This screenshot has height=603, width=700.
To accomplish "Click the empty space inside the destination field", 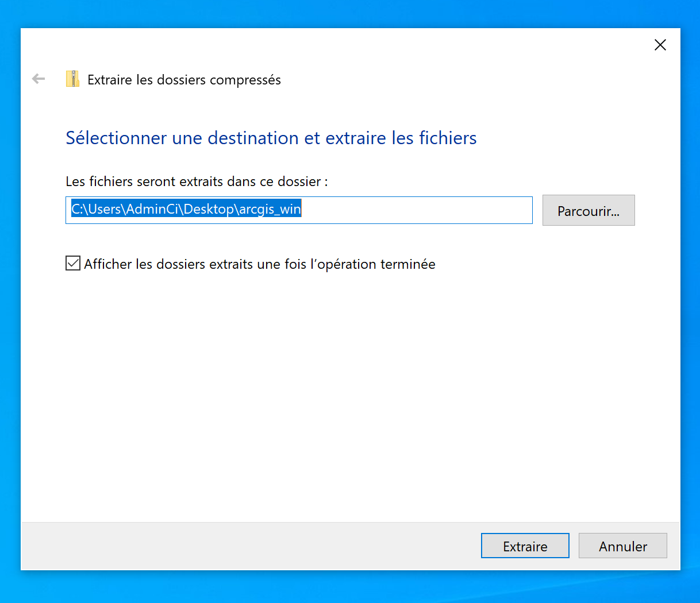I will (x=420, y=210).
